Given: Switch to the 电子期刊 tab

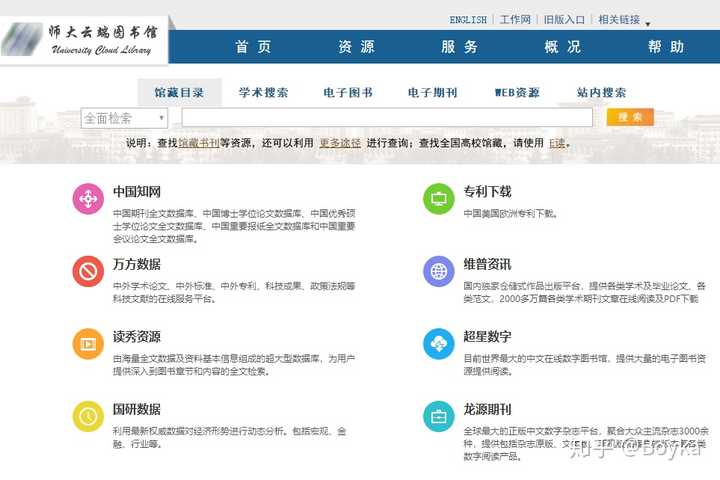Looking at the screenshot, I should [433, 92].
